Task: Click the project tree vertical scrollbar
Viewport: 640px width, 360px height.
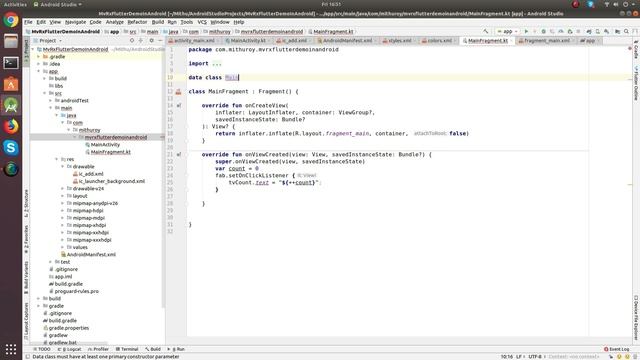Action: click(163, 176)
